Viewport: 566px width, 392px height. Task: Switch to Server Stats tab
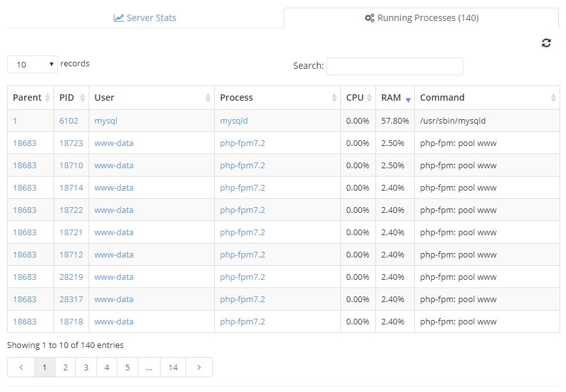point(145,18)
